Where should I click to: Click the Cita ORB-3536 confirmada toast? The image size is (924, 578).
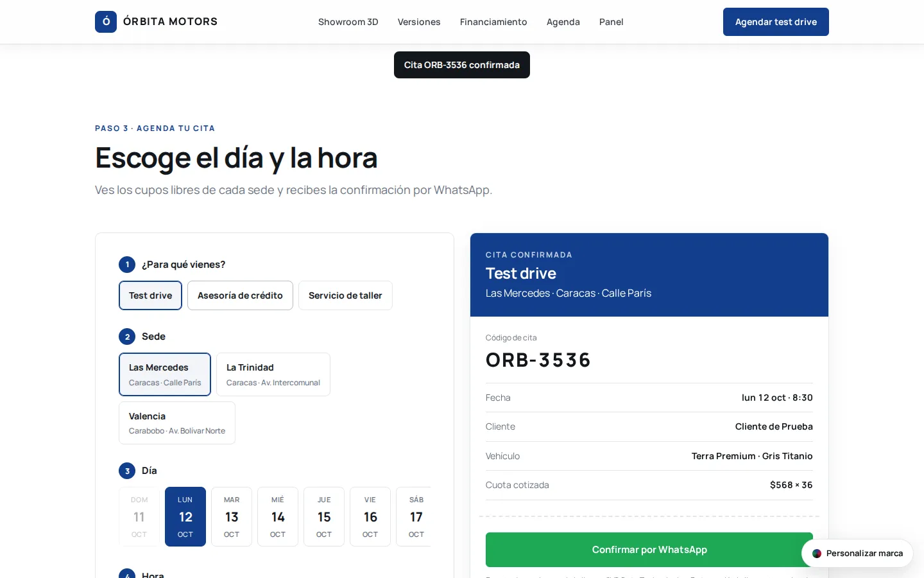click(x=462, y=65)
